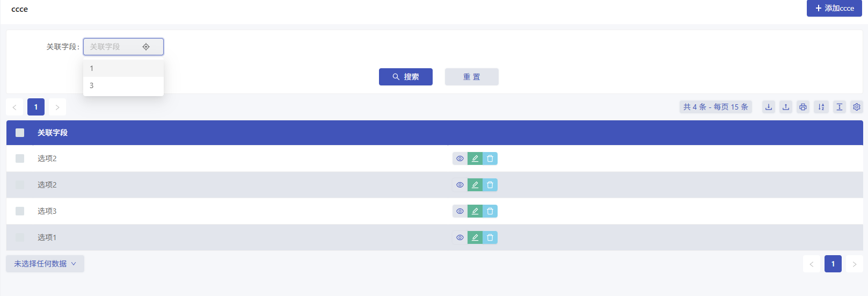Click the 重置 reset button
Screen dimensions: 868x296
472,77
